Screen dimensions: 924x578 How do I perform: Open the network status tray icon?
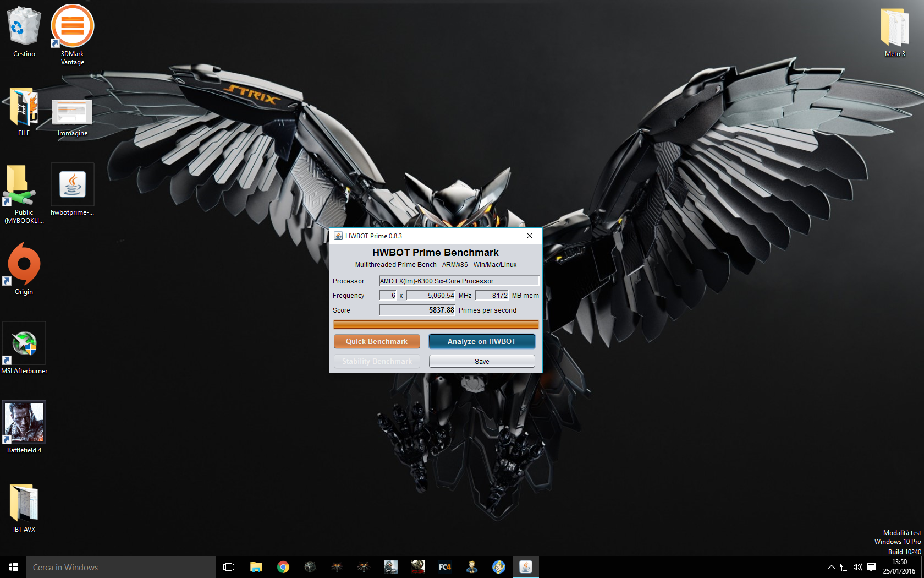point(845,567)
